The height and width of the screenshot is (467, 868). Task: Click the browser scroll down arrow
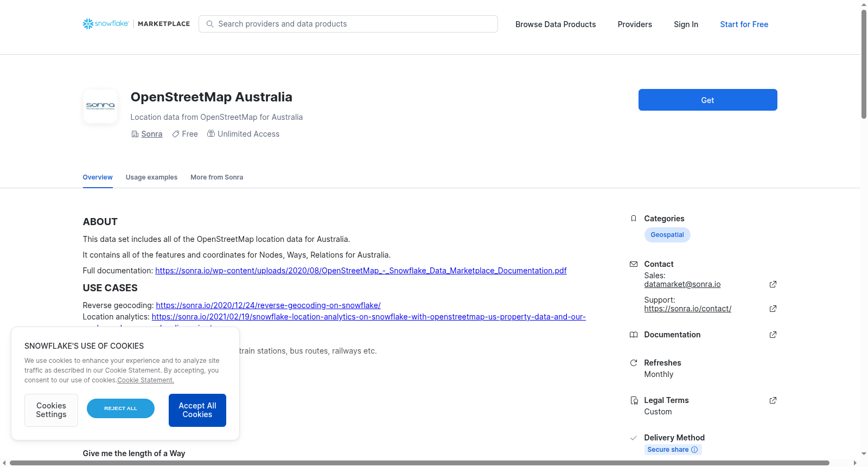864,454
